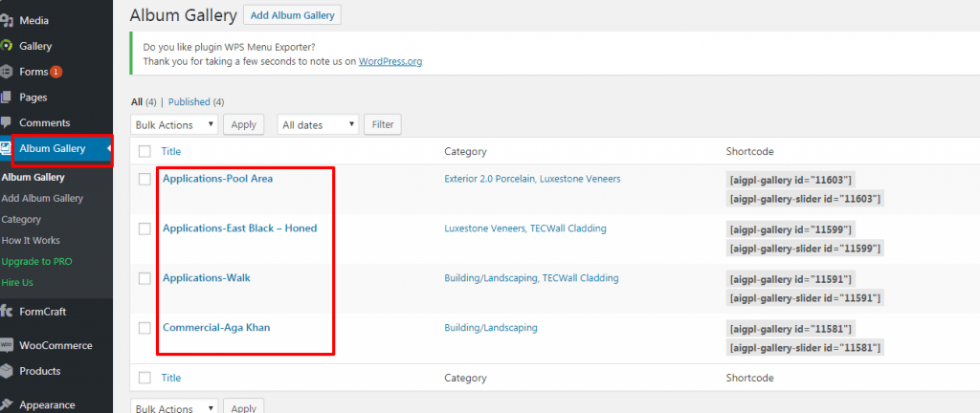Open the Applications-Walk album title
This screenshot has width=980, height=413.
(207, 278)
